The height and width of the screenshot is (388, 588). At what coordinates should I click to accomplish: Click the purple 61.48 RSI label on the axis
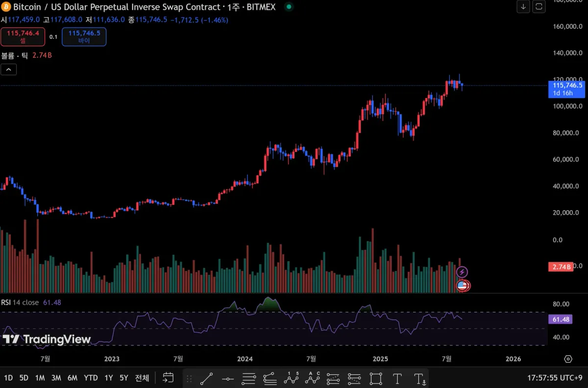click(562, 319)
